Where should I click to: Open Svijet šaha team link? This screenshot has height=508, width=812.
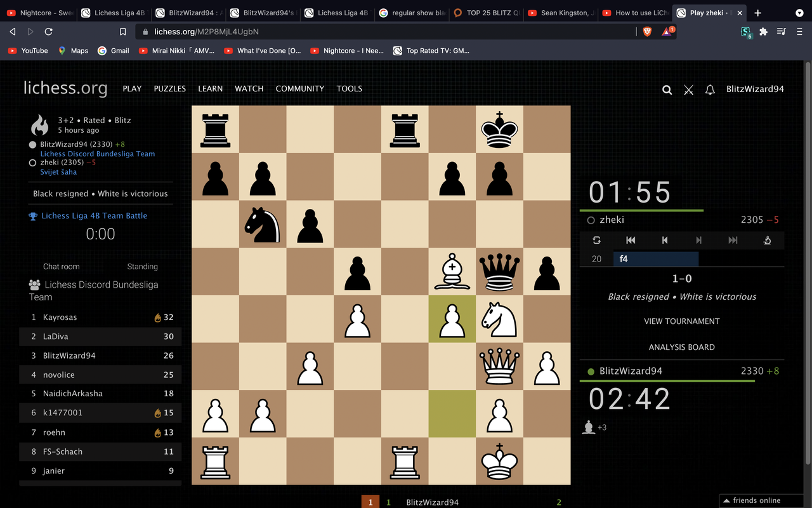pos(58,172)
